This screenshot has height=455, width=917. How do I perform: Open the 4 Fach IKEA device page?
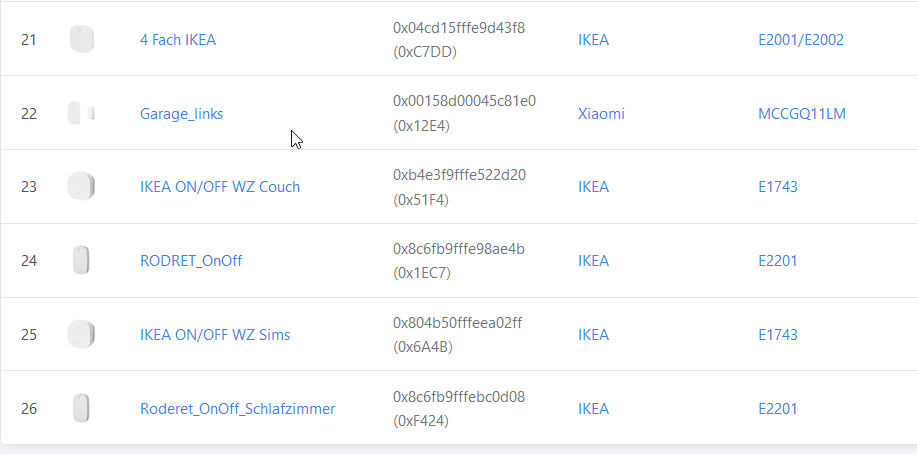[178, 40]
